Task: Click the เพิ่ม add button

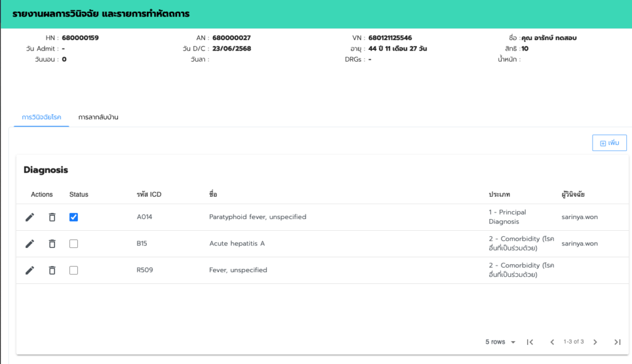Action: pyautogui.click(x=609, y=143)
